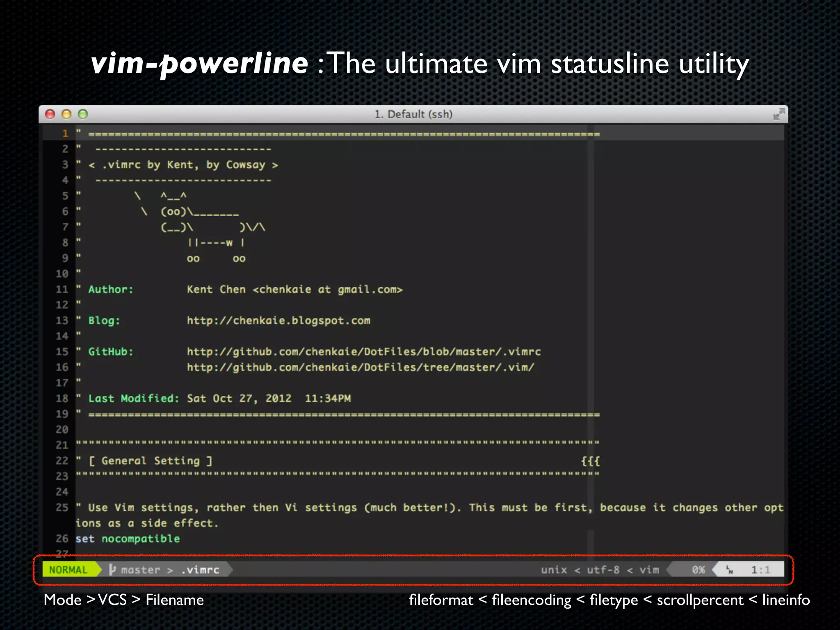
Task: Click the fullscreen arrows icon in title bar
Action: tap(778, 114)
